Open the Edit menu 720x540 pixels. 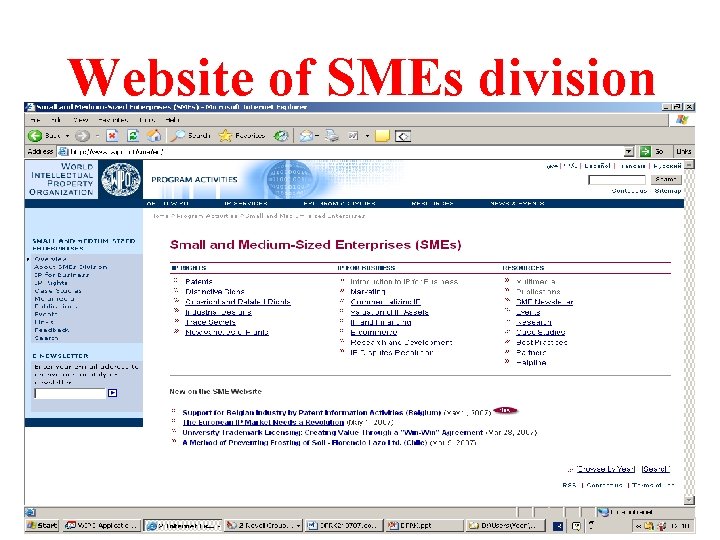56,120
